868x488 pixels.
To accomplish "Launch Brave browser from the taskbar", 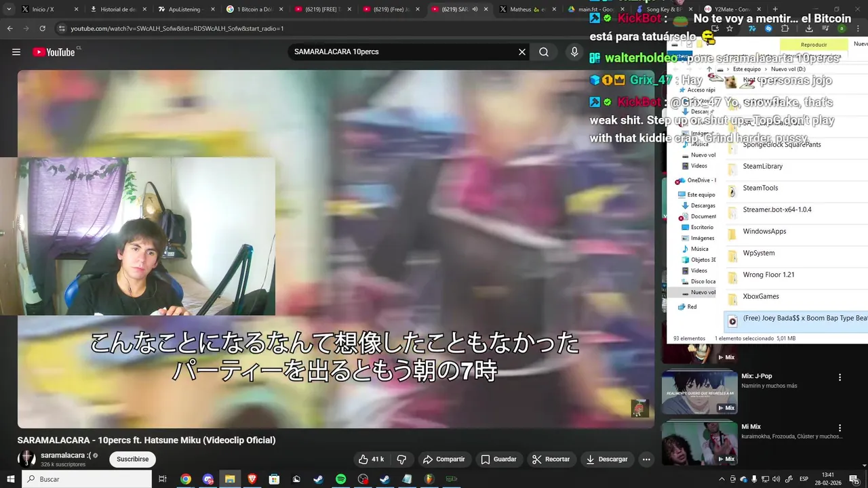I will 252,479.
